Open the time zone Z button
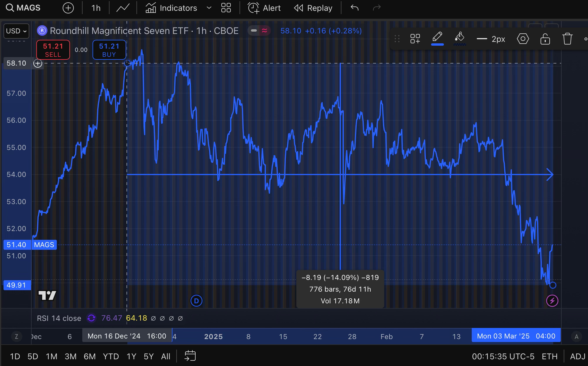Screen dimensions: 588x366 16,336
